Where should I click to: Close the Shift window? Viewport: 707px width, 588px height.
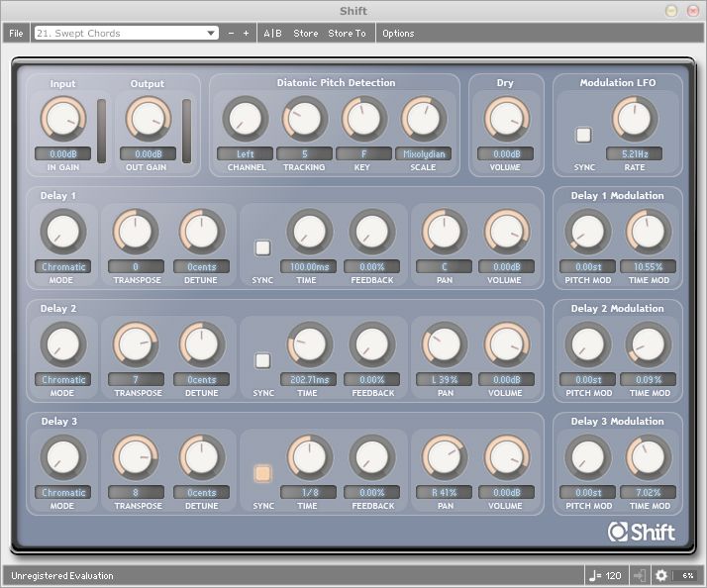[692, 11]
